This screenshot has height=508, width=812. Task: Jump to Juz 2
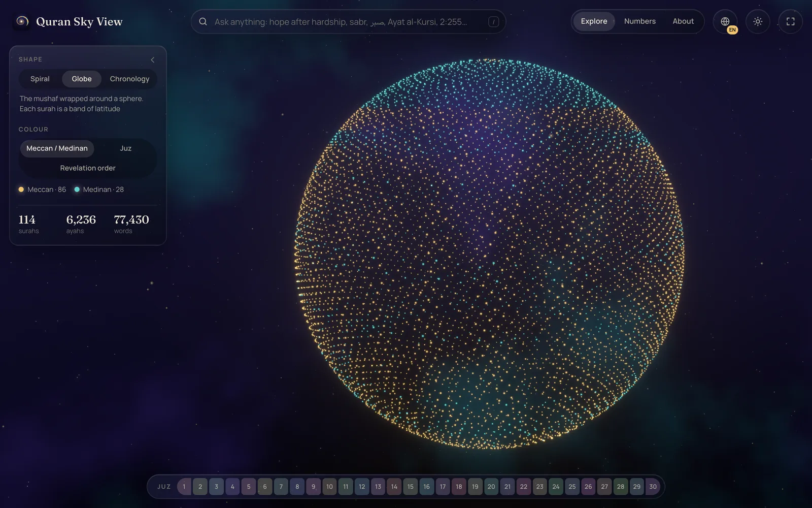click(x=200, y=487)
